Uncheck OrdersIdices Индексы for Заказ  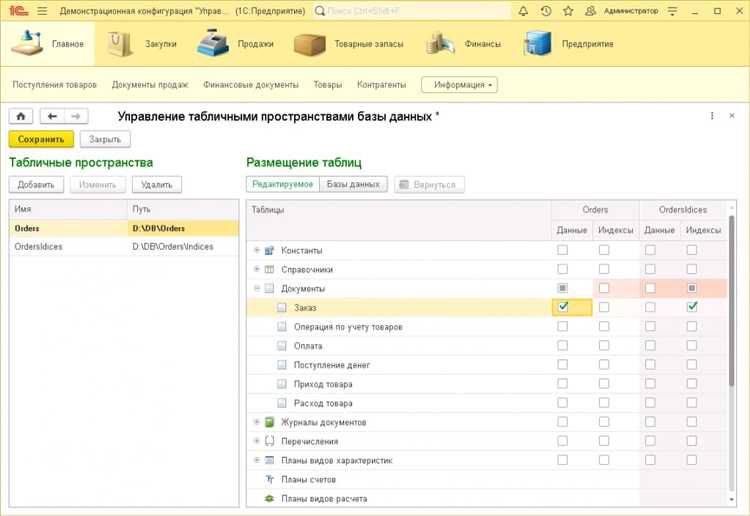tap(692, 307)
